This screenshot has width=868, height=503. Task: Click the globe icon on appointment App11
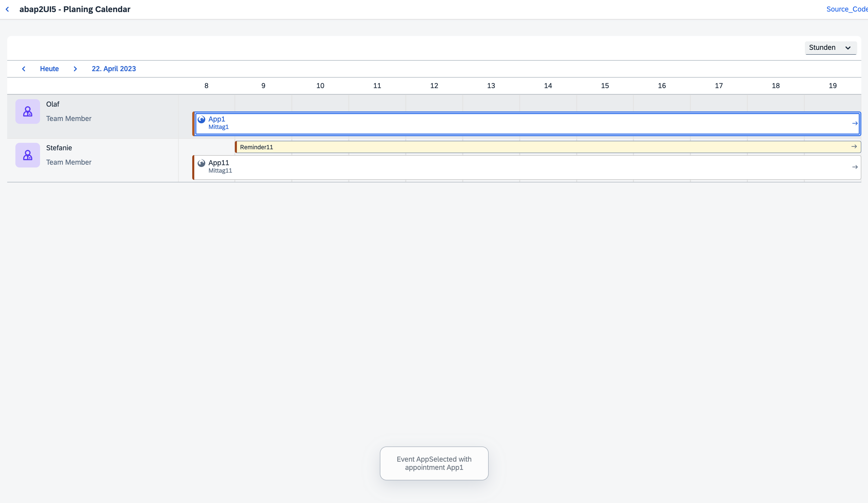point(201,163)
